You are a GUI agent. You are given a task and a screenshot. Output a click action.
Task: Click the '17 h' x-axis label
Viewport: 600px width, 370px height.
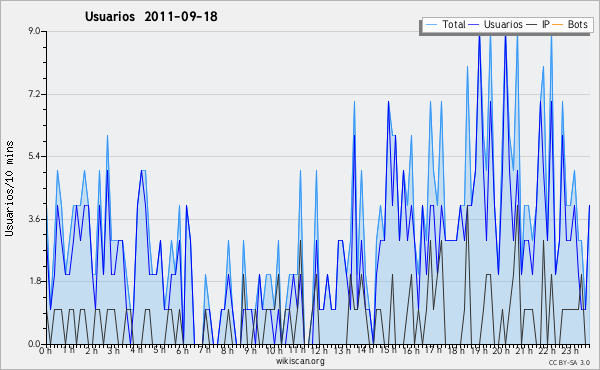433,351
